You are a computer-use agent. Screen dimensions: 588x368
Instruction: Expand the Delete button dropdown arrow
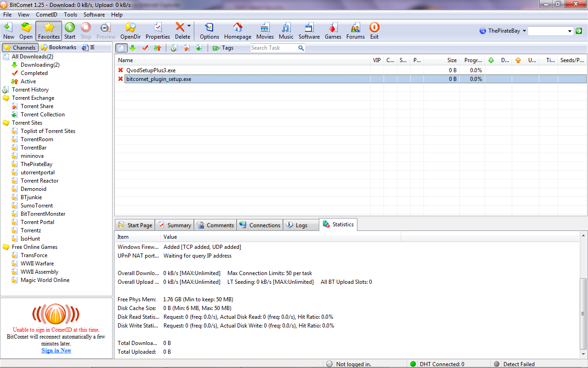click(x=189, y=27)
